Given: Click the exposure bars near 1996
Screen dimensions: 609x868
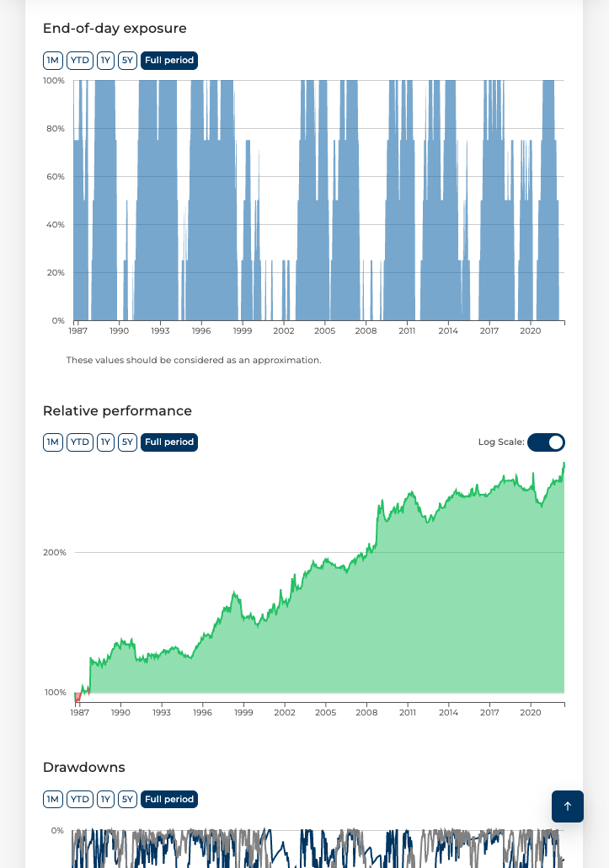Looking at the screenshot, I should (x=202, y=211).
